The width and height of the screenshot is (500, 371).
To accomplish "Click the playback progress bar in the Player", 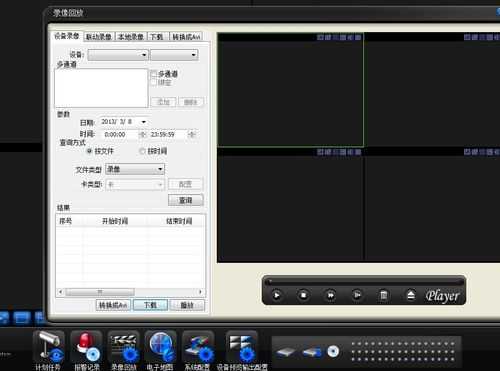I will [364, 282].
